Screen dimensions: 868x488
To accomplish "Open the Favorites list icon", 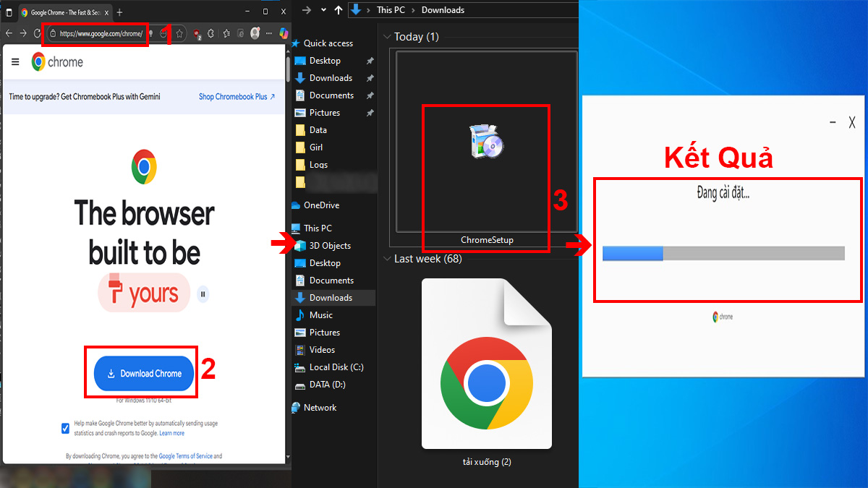I will (226, 33).
